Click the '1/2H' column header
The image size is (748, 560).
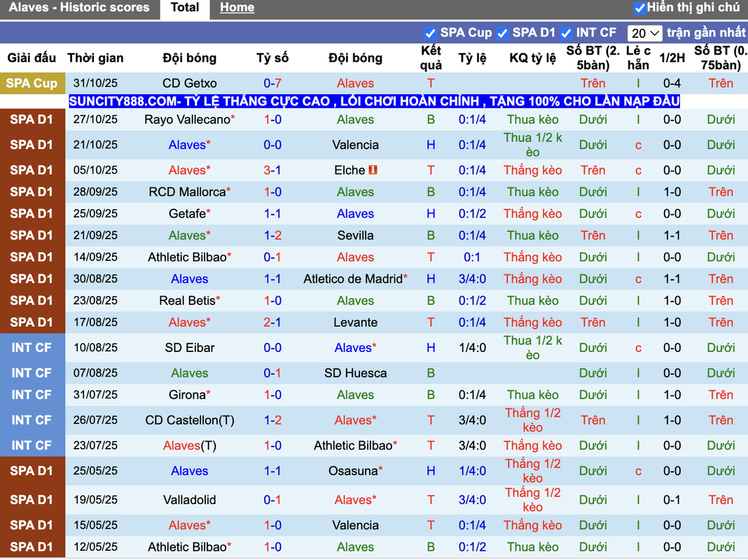(x=672, y=57)
